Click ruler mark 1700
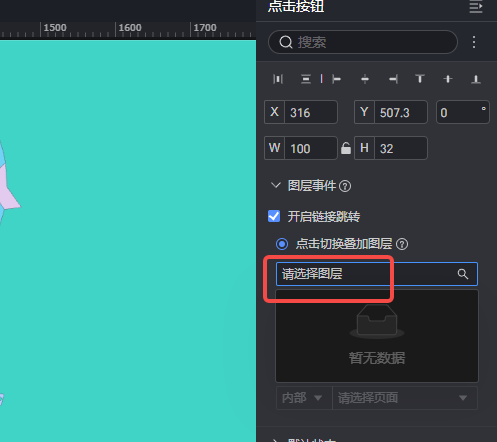 pos(205,28)
